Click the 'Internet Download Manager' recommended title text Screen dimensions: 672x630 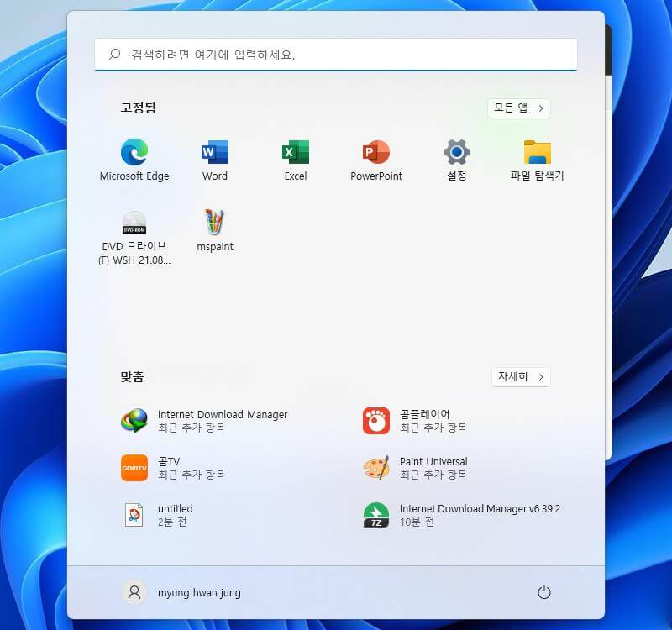coord(223,414)
